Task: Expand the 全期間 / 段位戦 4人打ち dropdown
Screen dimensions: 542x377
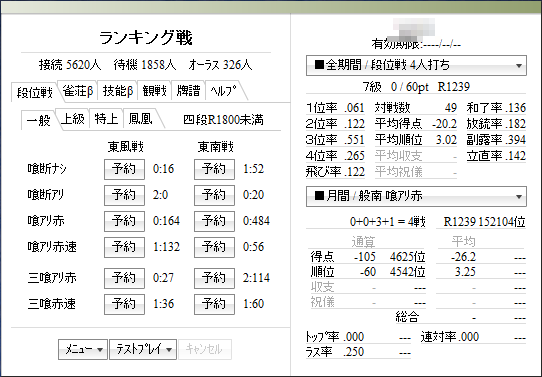Action: pyautogui.click(x=416, y=65)
